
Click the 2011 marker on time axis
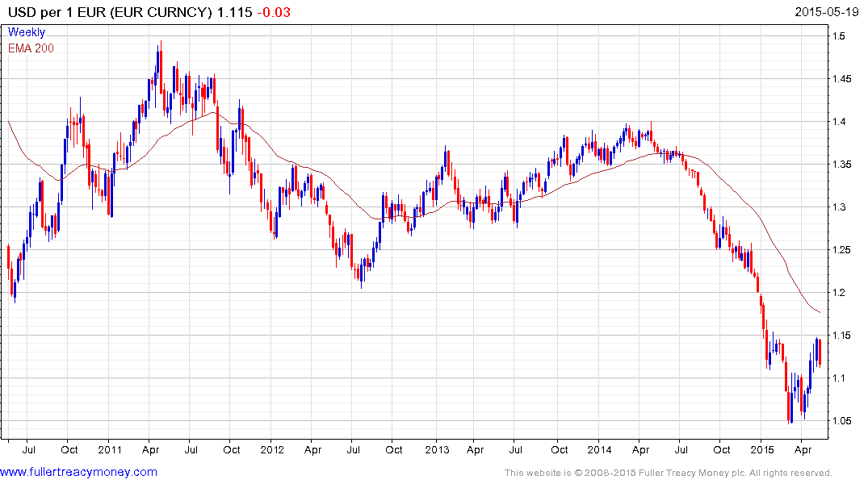tap(110, 449)
